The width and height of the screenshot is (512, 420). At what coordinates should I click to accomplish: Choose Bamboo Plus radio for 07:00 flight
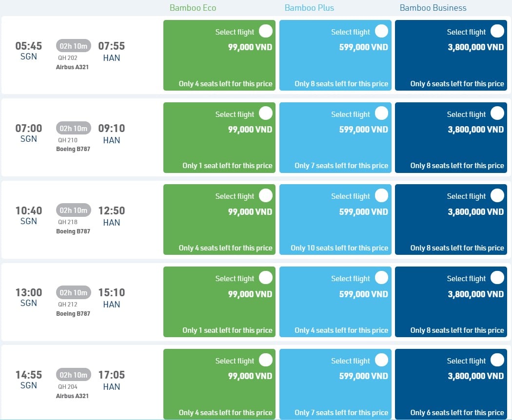(x=381, y=114)
